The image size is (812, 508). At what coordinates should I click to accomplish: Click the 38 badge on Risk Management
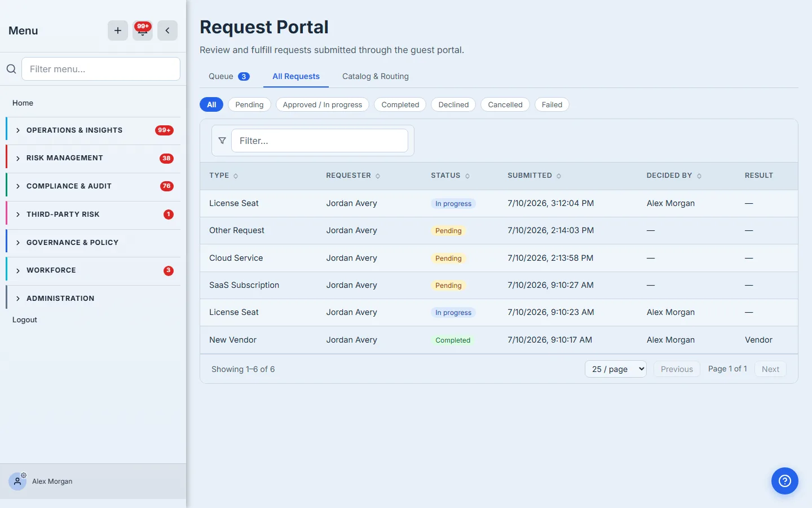pyautogui.click(x=166, y=159)
